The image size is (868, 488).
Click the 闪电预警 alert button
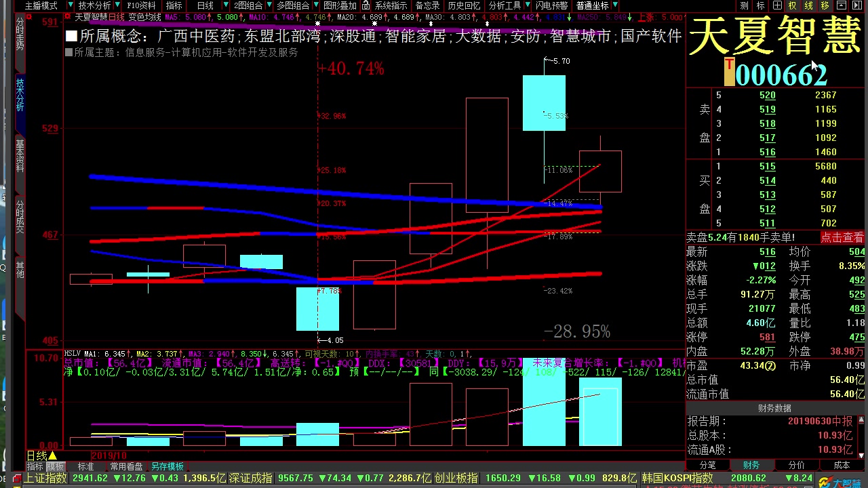point(551,5)
